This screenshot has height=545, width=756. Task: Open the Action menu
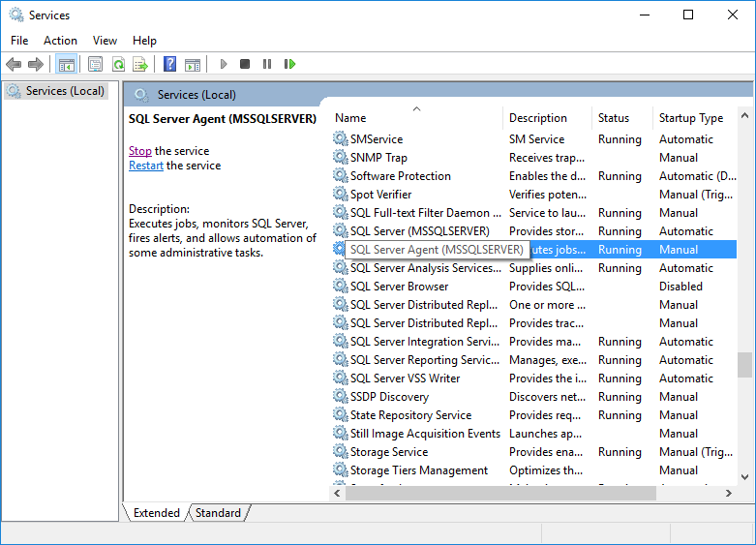(x=60, y=41)
